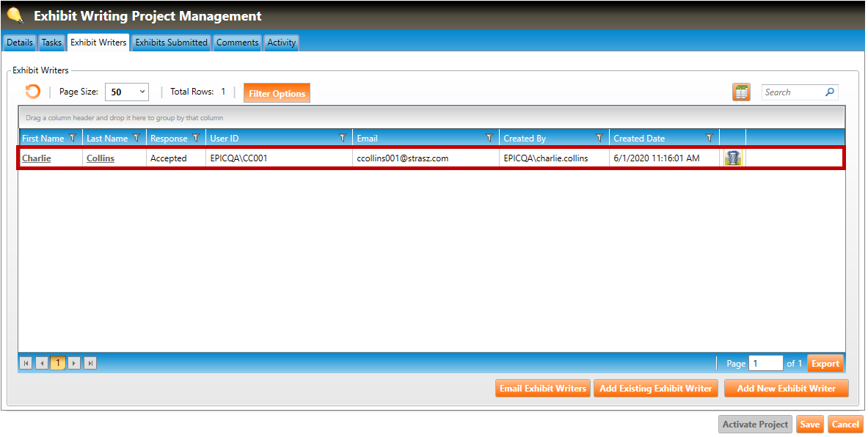The width and height of the screenshot is (868, 437).
Task: Expand the Page Size dropdown
Action: pos(142,92)
